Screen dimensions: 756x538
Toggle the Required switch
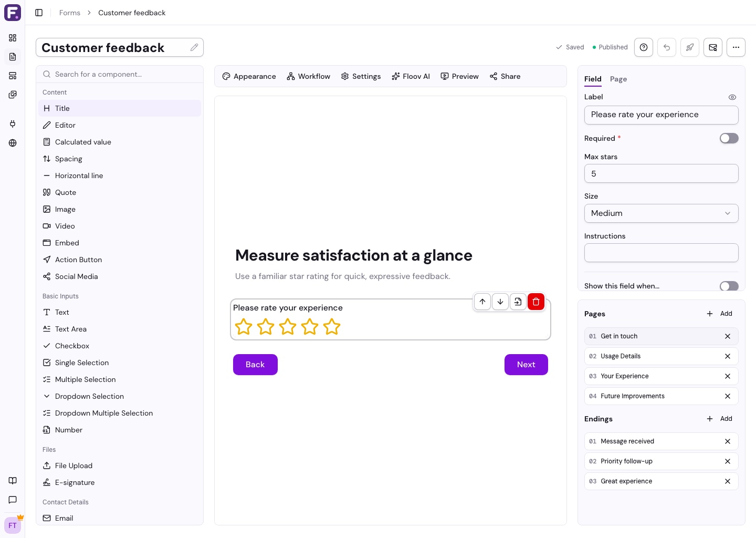729,138
